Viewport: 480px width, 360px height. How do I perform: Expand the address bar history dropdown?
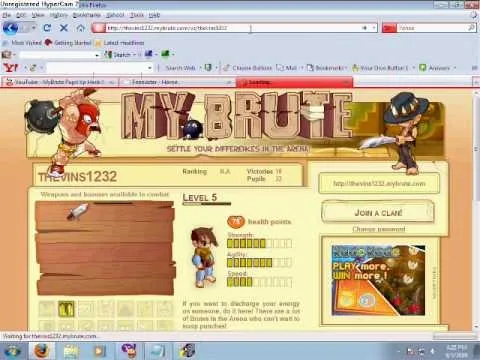374,28
